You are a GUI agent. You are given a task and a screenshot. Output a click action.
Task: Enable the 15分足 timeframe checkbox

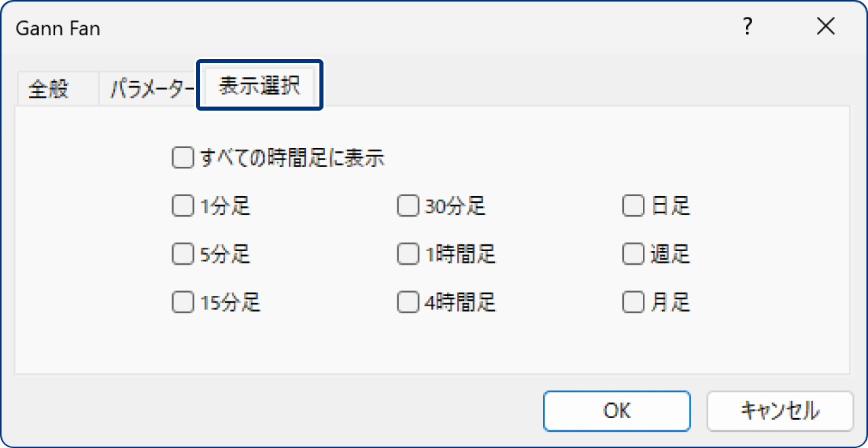(x=182, y=301)
